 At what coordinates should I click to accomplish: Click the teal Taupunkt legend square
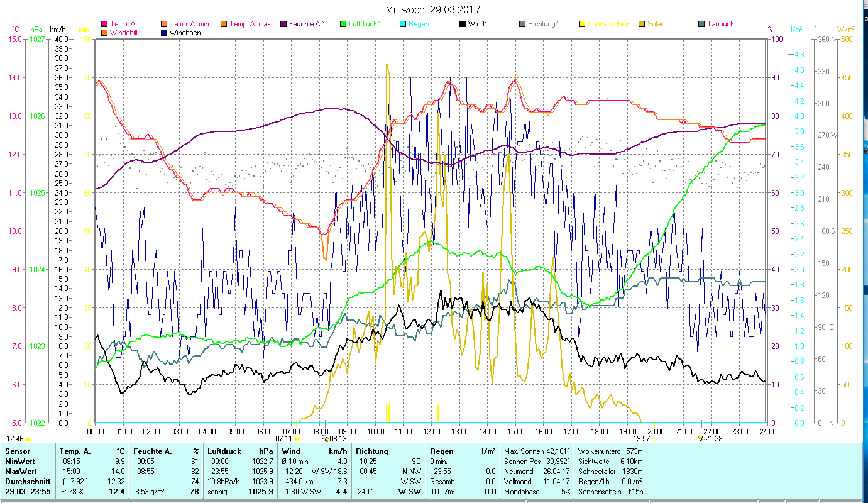(x=701, y=25)
